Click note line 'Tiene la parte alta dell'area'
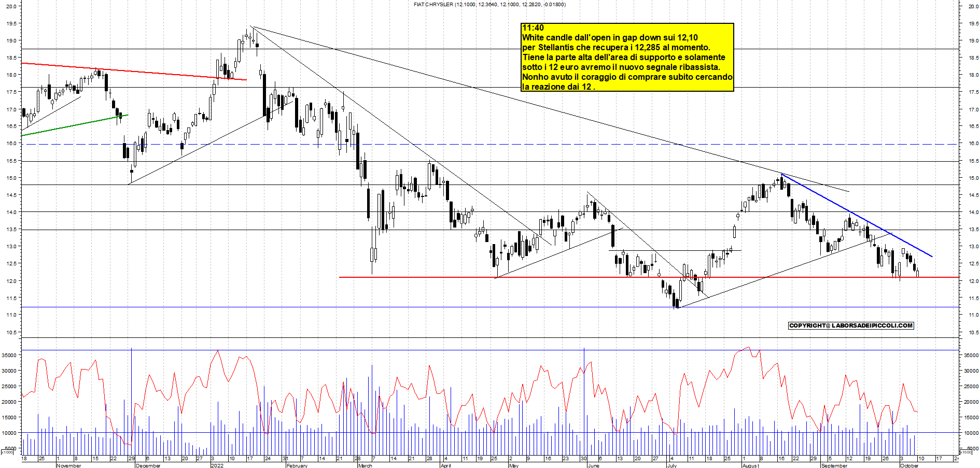 624,57
